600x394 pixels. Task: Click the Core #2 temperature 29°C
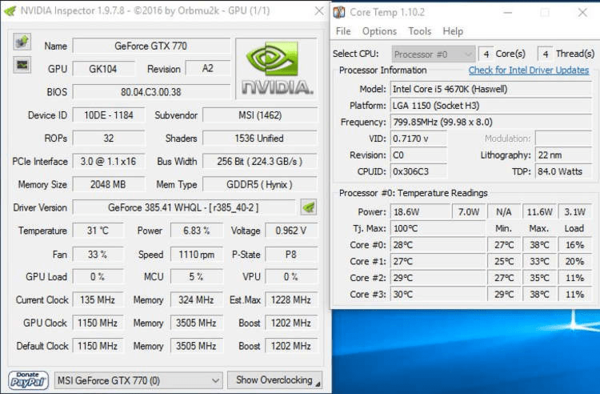(x=437, y=278)
